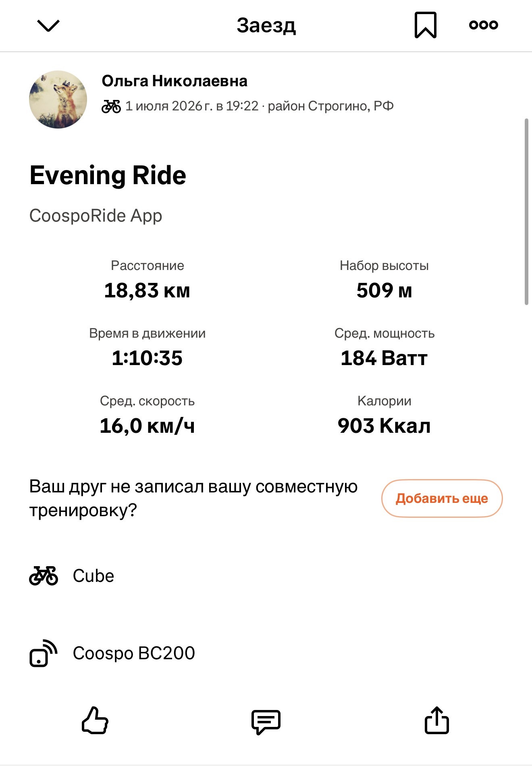Image resolution: width=532 pixels, height=766 pixels.
Task: Tap the Добавить еще button
Action: [x=442, y=498]
